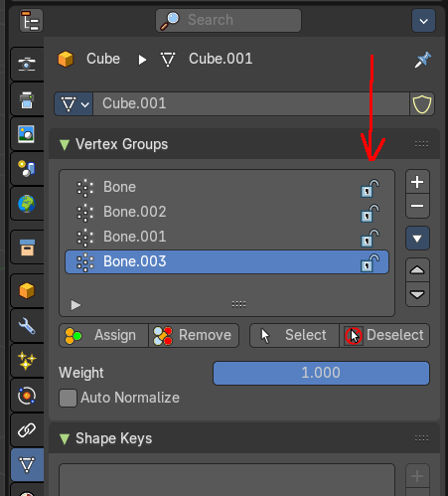The image size is (448, 496).
Task: Click the Deselect button
Action: pos(384,335)
